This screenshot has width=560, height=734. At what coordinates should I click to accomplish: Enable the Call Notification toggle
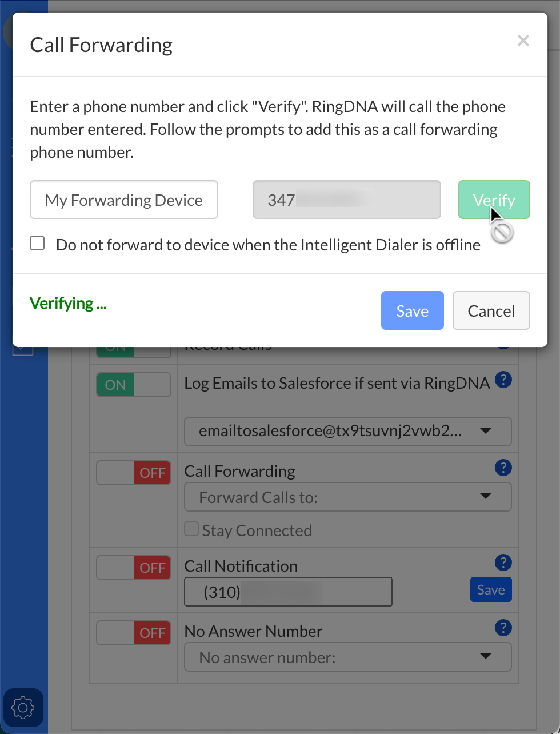coord(134,568)
